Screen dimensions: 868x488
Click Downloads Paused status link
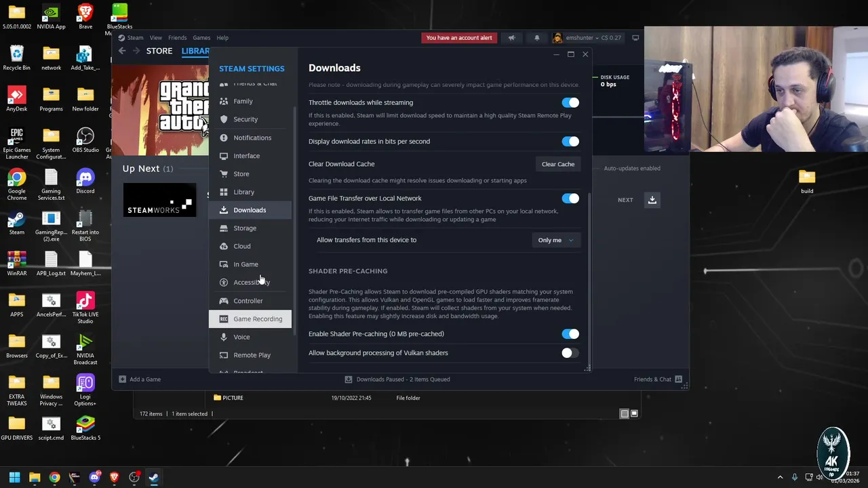click(x=403, y=380)
